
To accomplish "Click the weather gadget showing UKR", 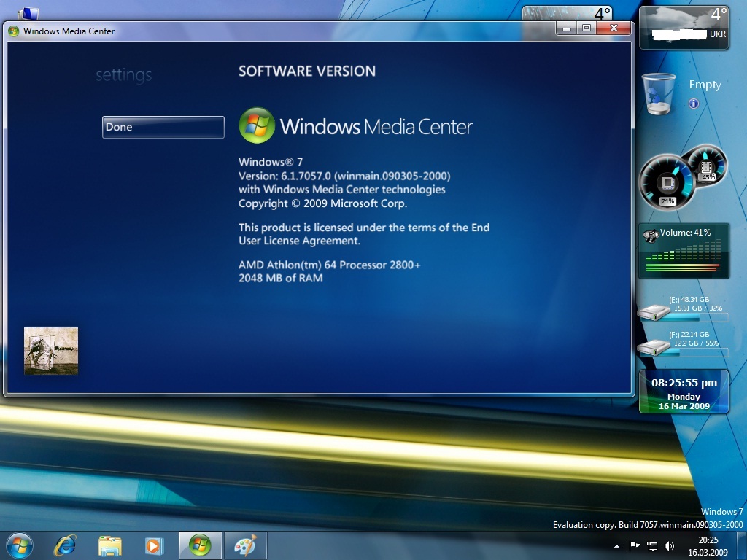I will click(x=684, y=28).
